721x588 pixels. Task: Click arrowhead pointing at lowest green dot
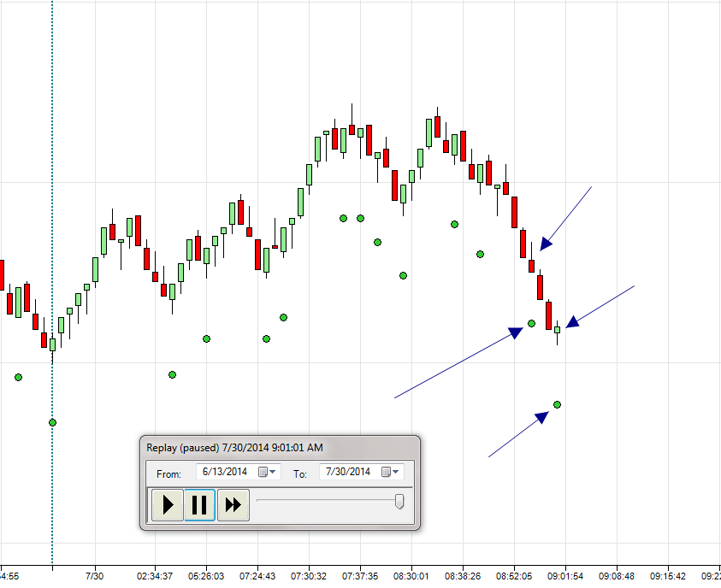[x=542, y=417]
